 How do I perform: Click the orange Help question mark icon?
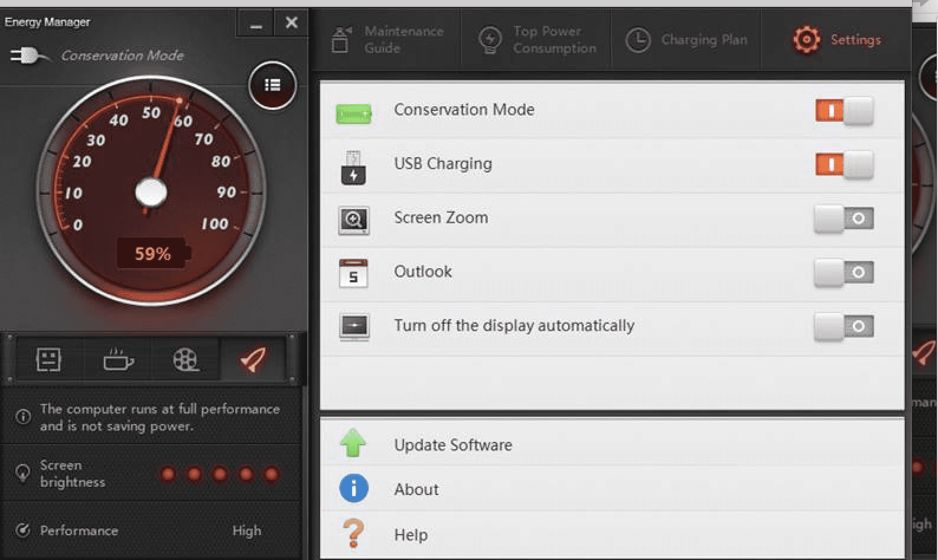[x=353, y=533]
